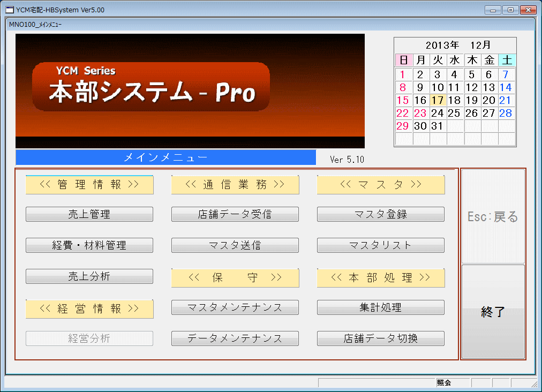Click the 2013年 12月 calendar title

(458, 45)
